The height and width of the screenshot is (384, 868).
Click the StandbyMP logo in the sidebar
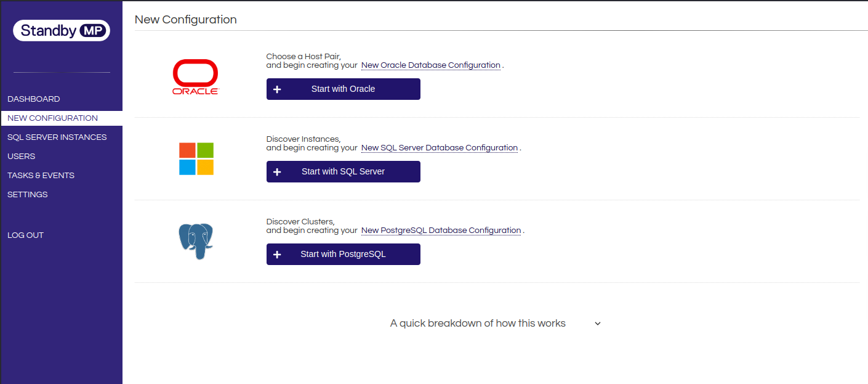[61, 30]
